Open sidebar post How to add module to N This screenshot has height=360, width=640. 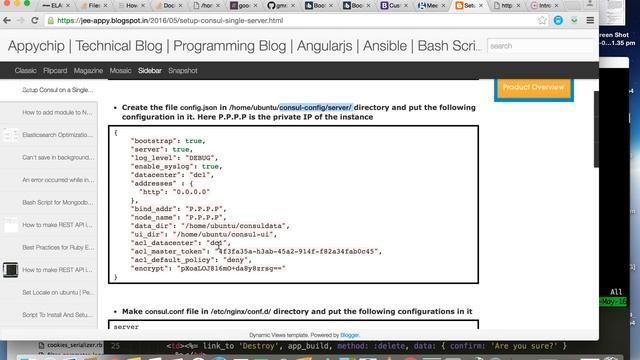pyautogui.click(x=58, y=112)
